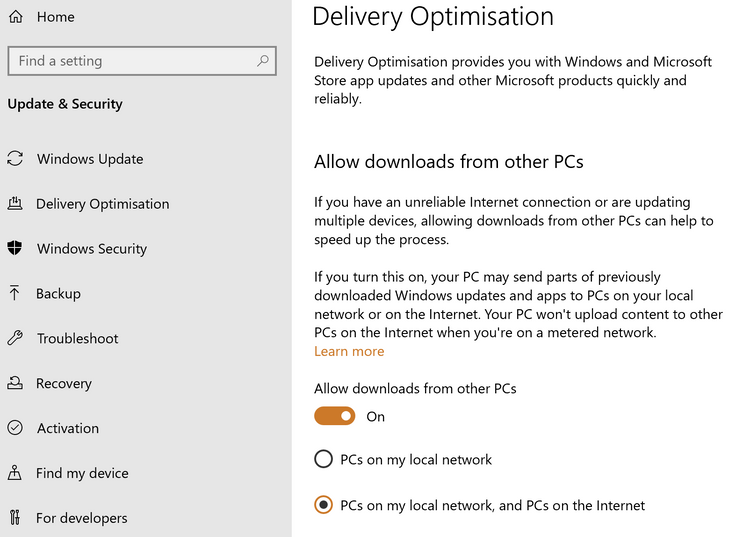The width and height of the screenshot is (750, 537).
Task: Click the search magnifier icon
Action: (263, 61)
